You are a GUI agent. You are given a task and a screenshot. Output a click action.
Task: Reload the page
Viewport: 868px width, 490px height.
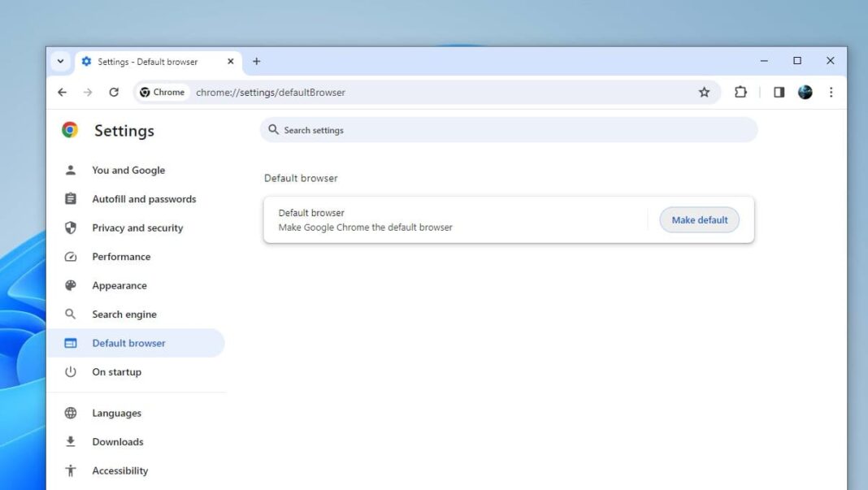(x=114, y=92)
